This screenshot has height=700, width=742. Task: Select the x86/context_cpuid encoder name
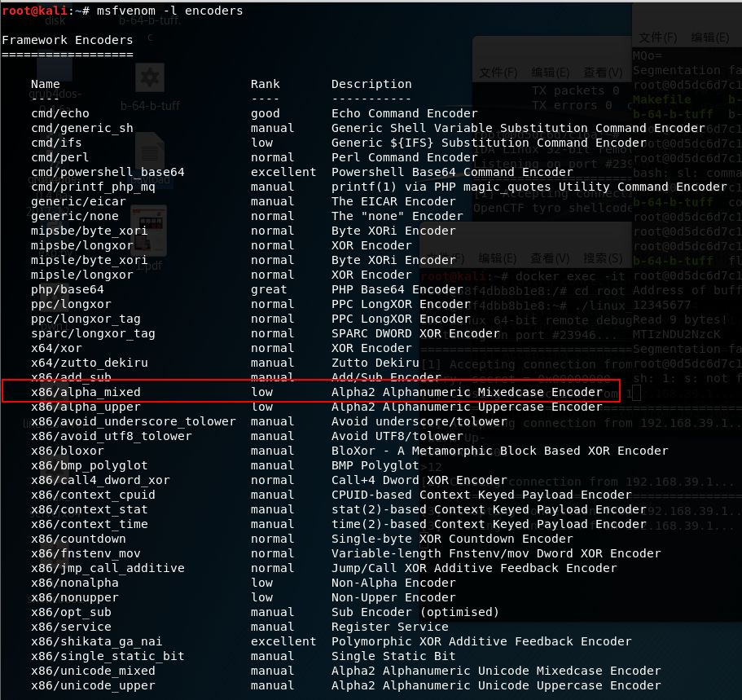click(93, 495)
